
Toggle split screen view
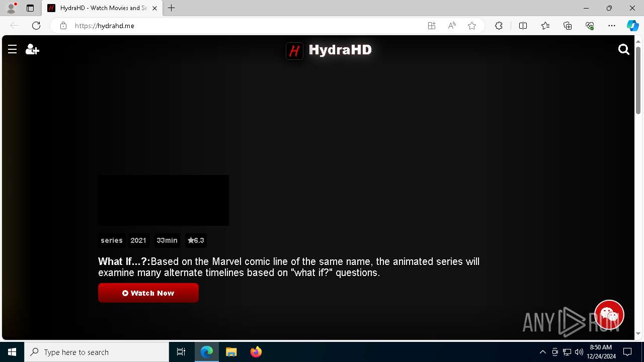pos(523,26)
